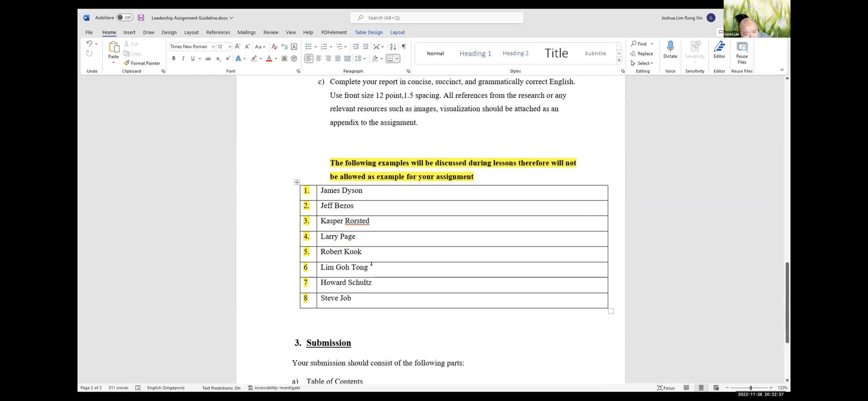868x401 pixels.
Task: Open the font name dropdown
Action: click(213, 46)
